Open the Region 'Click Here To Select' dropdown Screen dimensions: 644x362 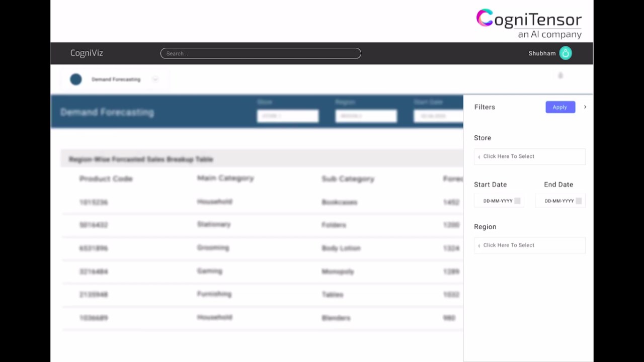coord(530,245)
